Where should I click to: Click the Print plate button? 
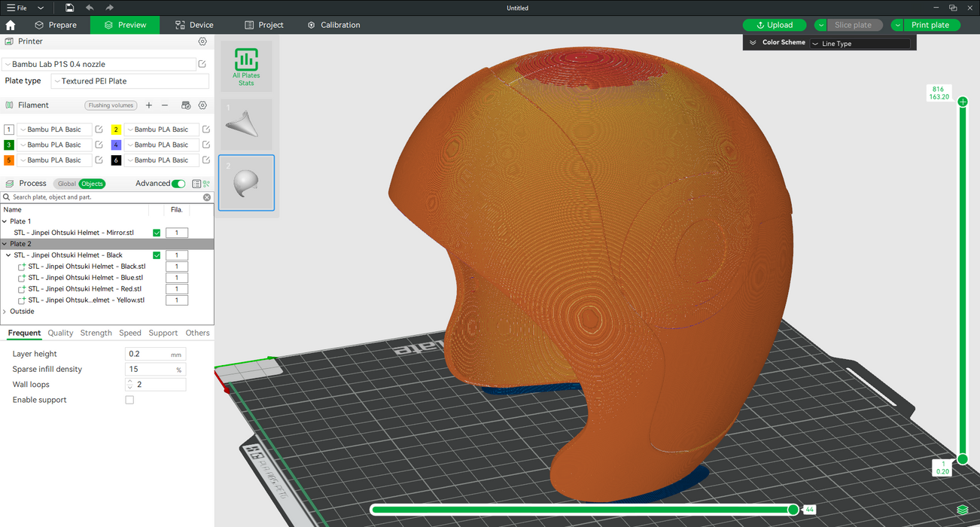(930, 25)
